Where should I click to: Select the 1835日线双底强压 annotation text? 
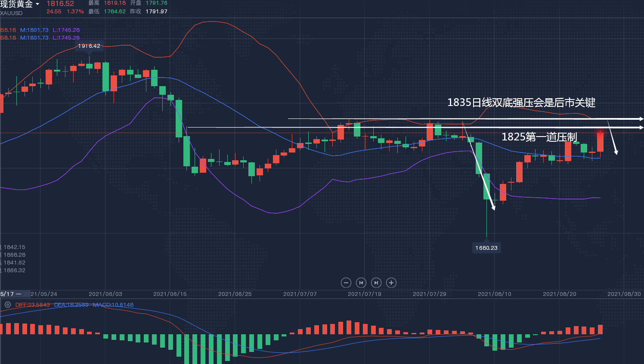[521, 103]
